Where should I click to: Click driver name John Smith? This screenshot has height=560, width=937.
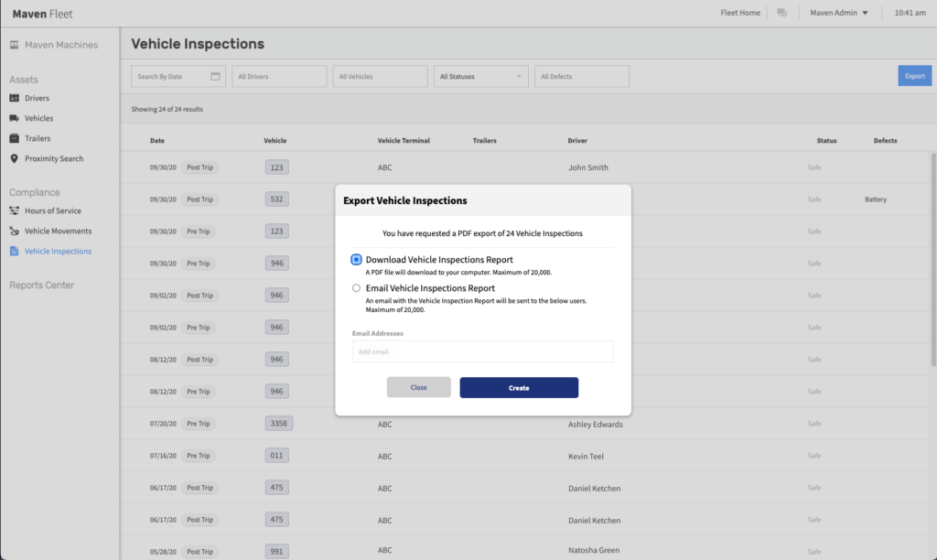[x=588, y=167]
